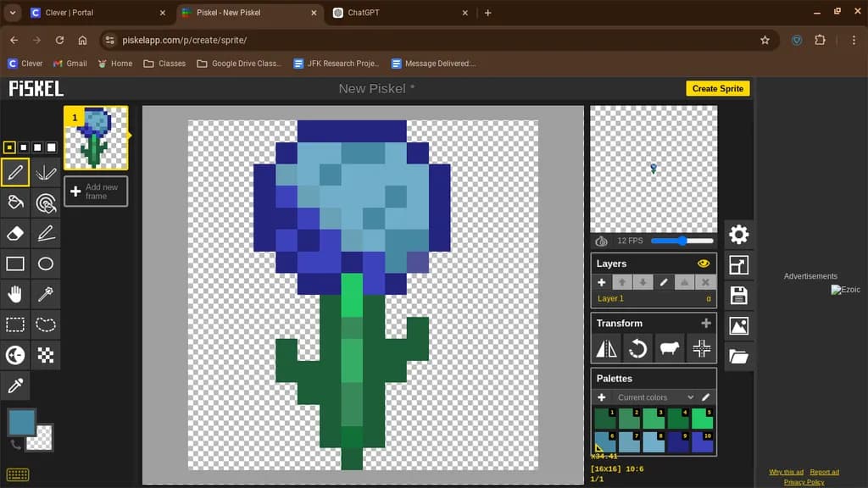Open the Gmail bookmark
868x488 pixels.
pos(70,64)
